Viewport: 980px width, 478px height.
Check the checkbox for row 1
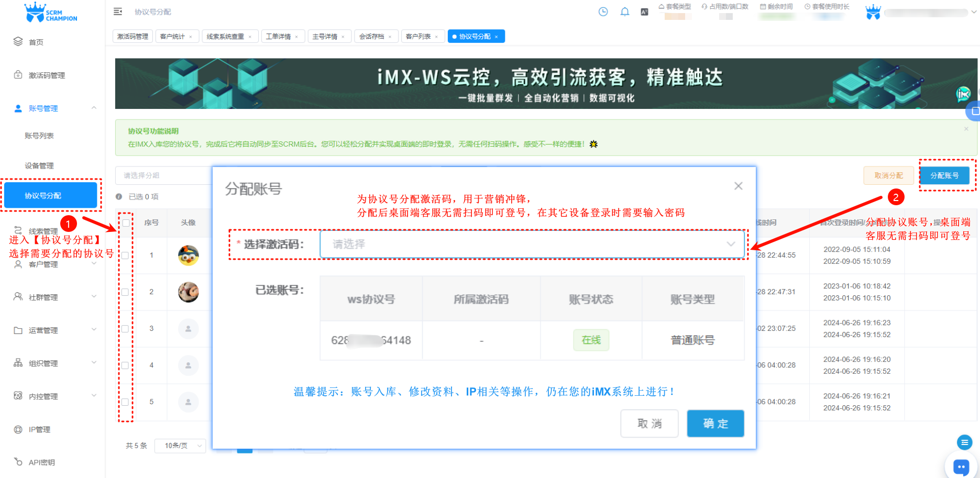pyautogui.click(x=126, y=255)
